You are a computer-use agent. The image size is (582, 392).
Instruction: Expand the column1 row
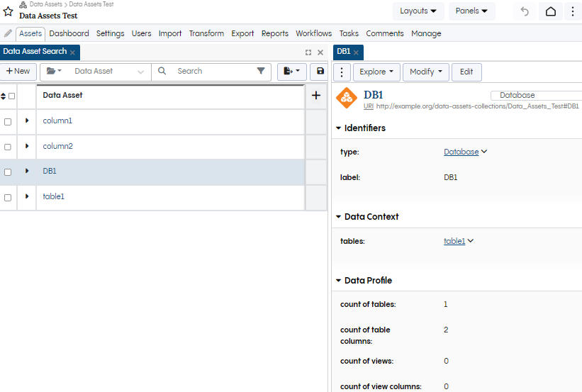point(27,121)
